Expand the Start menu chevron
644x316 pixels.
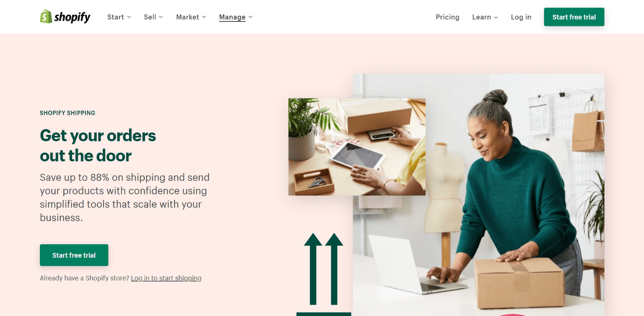coord(129,17)
